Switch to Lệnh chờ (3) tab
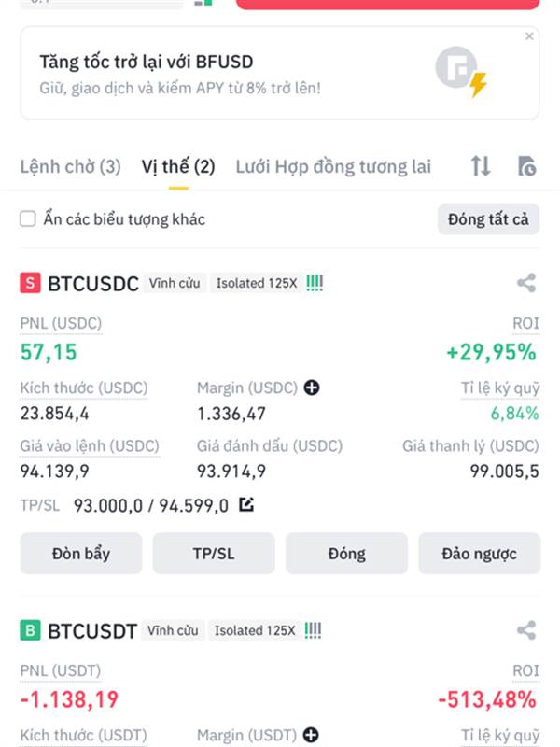Viewport: 560px width, 747px height. (71, 167)
